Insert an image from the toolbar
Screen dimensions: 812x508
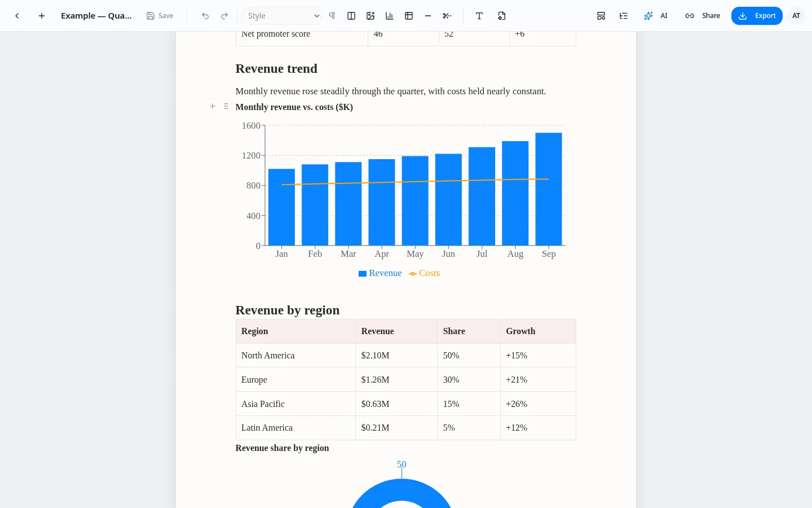(x=370, y=16)
